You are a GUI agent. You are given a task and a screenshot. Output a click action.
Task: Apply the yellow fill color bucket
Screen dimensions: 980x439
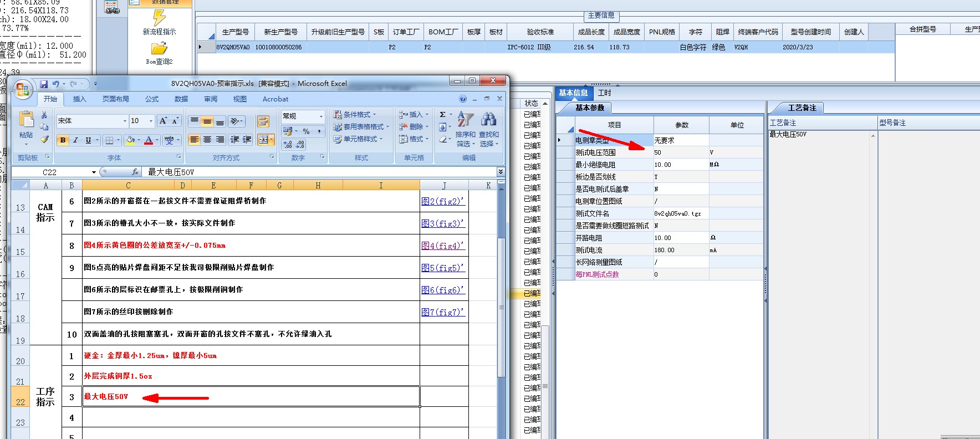point(130,140)
